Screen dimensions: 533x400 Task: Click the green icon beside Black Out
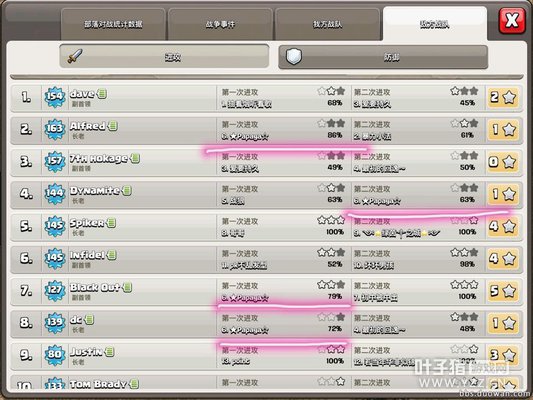[127, 287]
